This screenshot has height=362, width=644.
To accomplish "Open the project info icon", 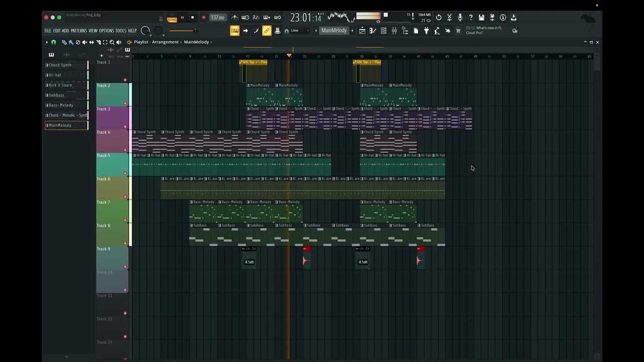I will [x=503, y=17].
